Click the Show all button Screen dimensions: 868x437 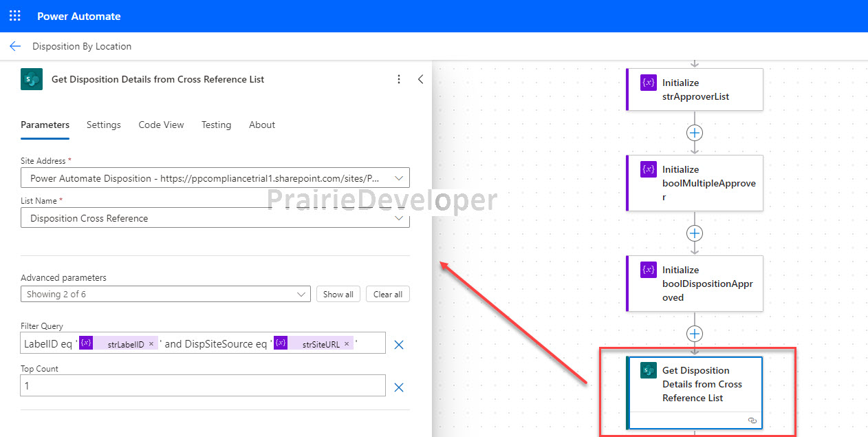(338, 295)
